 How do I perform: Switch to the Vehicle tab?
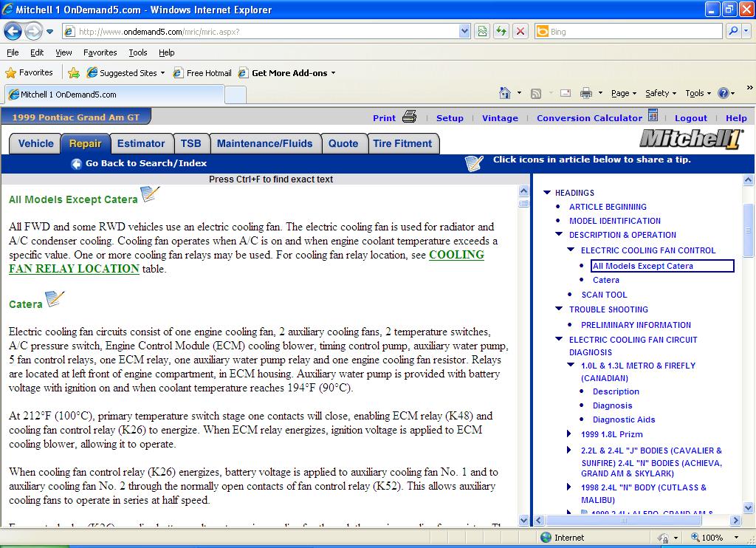click(x=35, y=144)
